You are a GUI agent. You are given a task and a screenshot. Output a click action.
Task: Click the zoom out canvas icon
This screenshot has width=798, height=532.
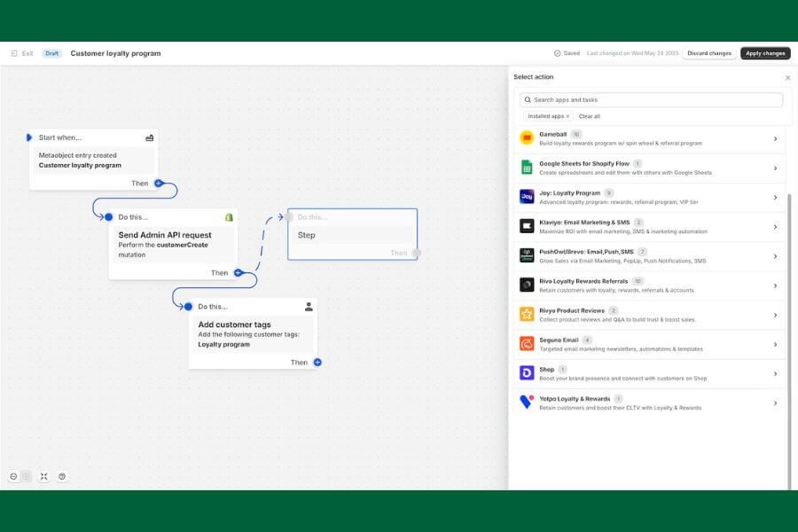point(13,476)
